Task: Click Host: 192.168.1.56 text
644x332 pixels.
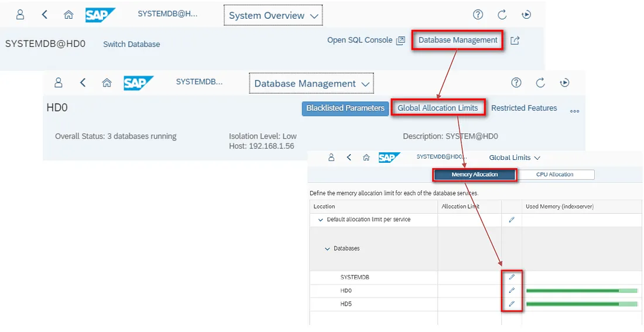Action: [x=262, y=146]
